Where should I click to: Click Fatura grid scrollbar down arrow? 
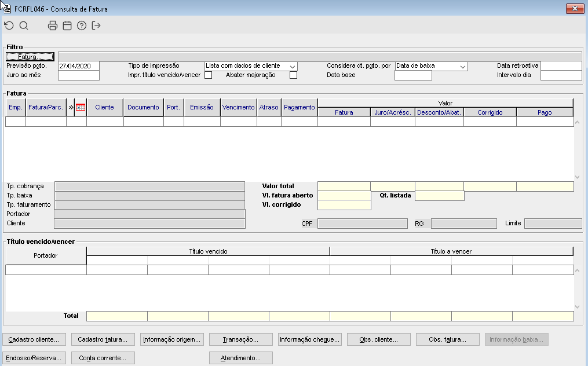pos(578,177)
